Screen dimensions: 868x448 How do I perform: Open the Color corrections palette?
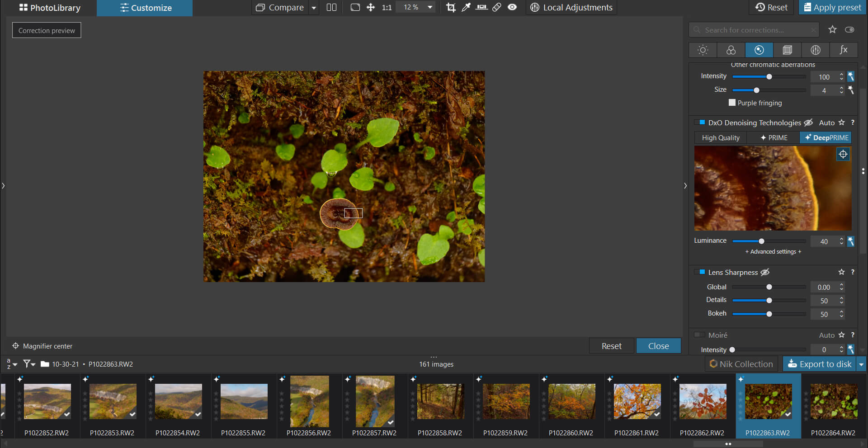(731, 50)
